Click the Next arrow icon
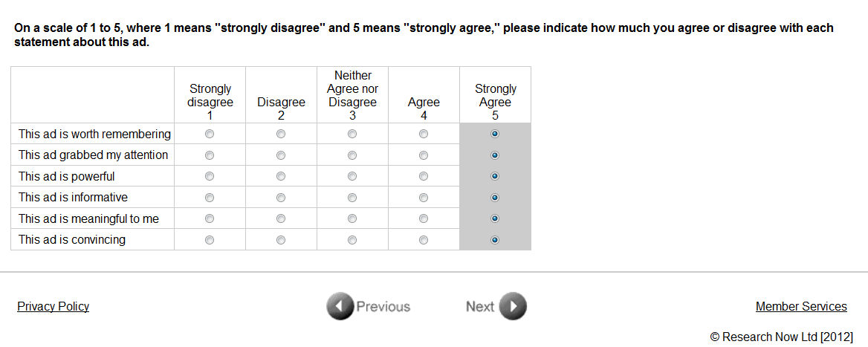 (x=513, y=306)
